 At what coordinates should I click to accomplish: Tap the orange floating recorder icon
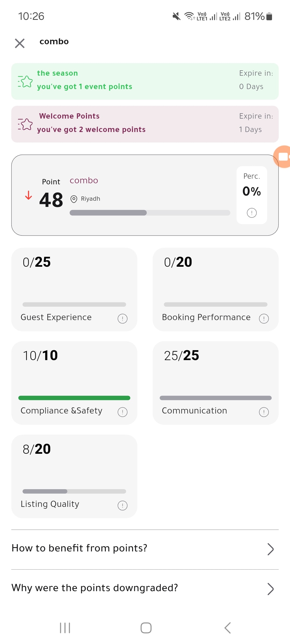click(x=282, y=157)
